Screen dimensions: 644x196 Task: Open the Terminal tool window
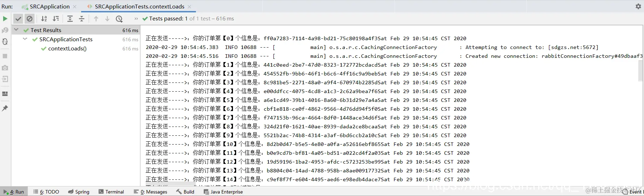coord(111,192)
